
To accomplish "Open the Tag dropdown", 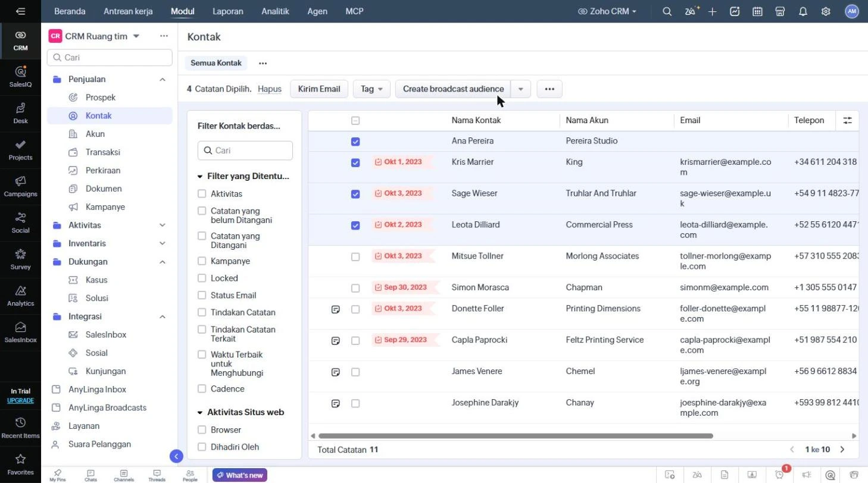I will point(371,89).
